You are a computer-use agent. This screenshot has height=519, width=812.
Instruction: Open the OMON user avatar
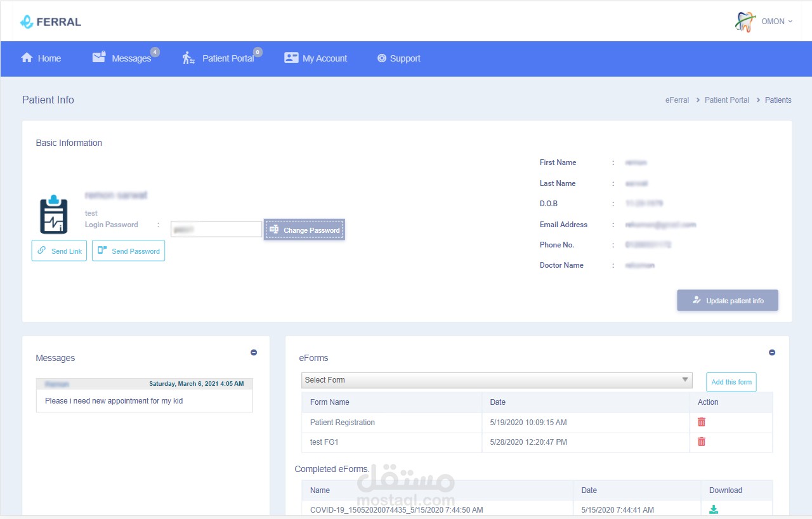[x=745, y=22]
